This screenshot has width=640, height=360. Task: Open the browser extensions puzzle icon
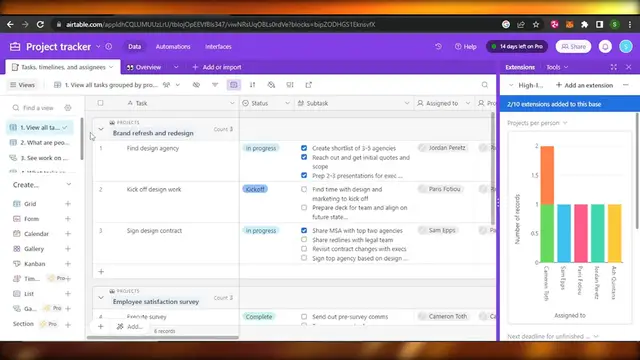[584, 24]
